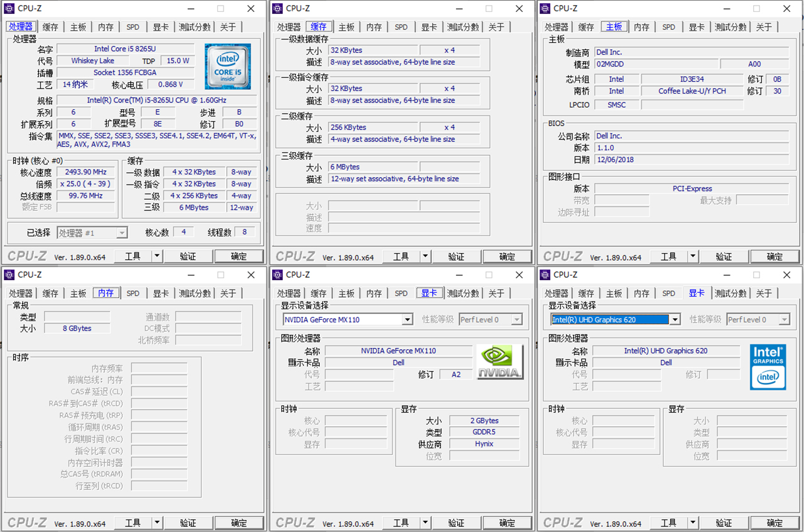
Task: Click the GPU name field NVIDIA GeForce MX110
Action: (x=398, y=351)
